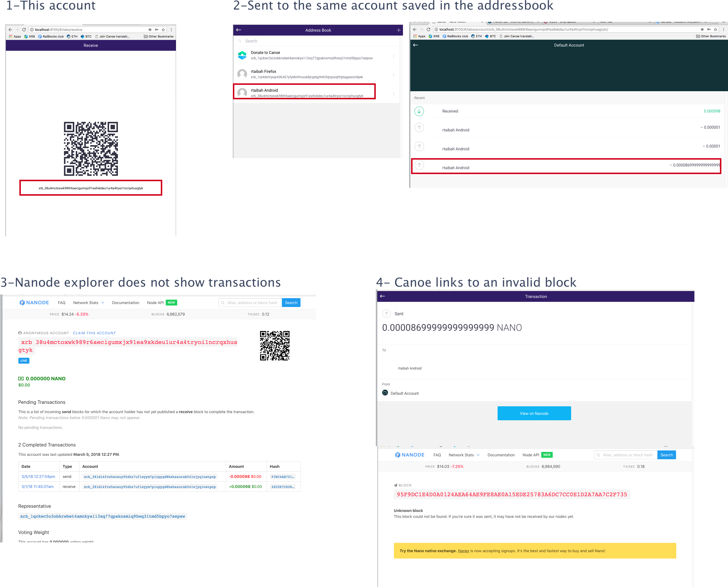Open the Nanex link in the yellow banner
The image size is (728, 587).
[x=463, y=551]
